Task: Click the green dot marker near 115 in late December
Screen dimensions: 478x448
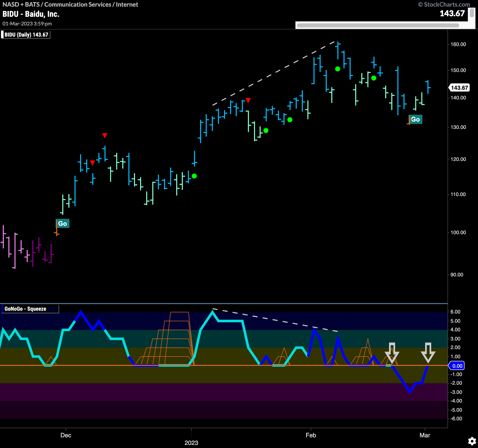Action: coord(194,176)
